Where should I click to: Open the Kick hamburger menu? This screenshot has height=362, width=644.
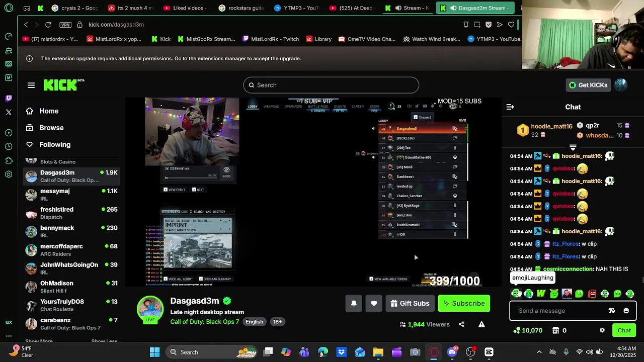31,85
